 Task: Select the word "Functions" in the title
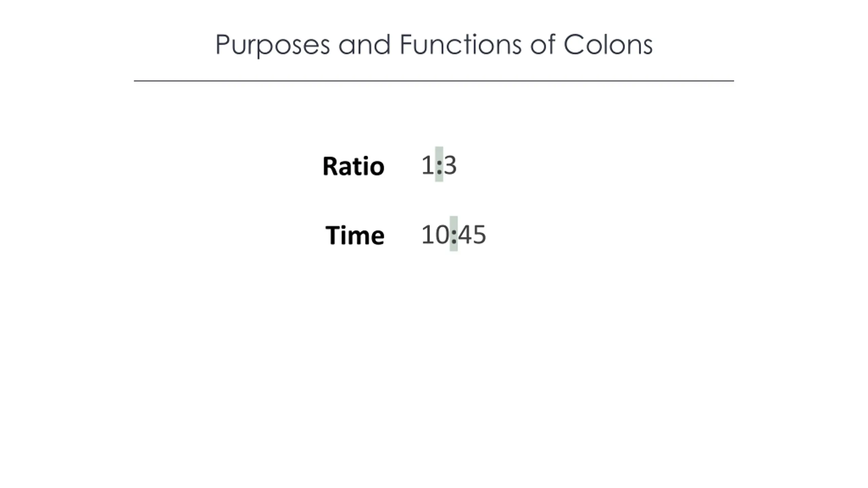coord(460,44)
